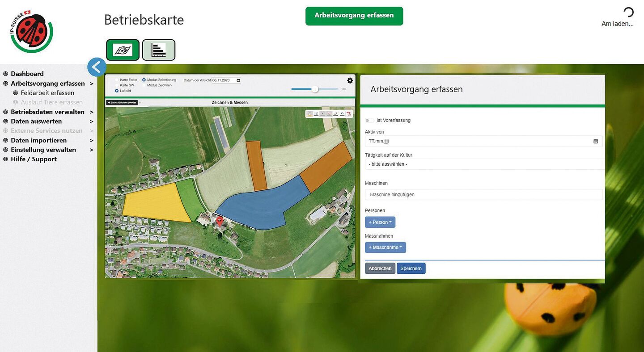Click the green Arbeitsvorgang erfassen button

point(354,16)
